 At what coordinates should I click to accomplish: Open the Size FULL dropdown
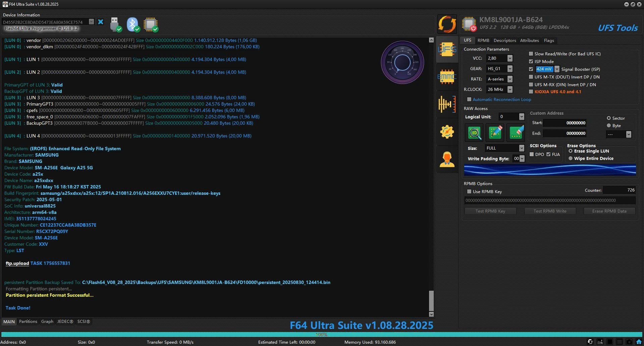pyautogui.click(x=522, y=148)
